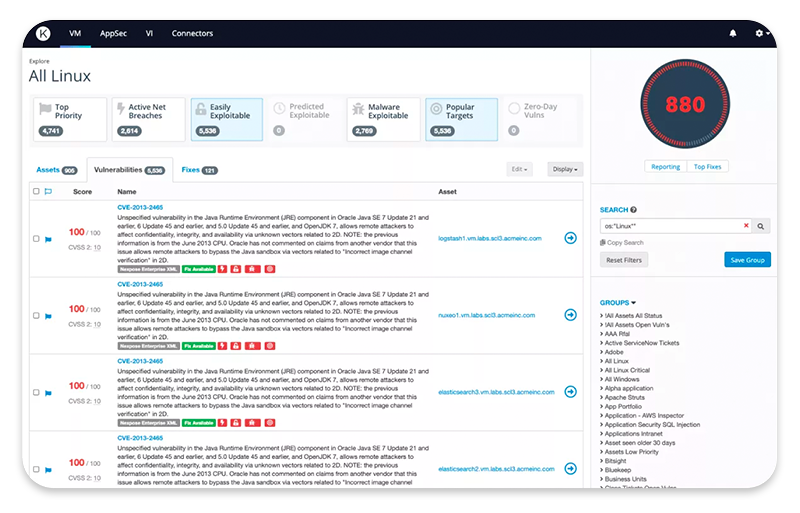Flag the nuxeo1 vulnerability row
800x513 pixels.
(48, 316)
